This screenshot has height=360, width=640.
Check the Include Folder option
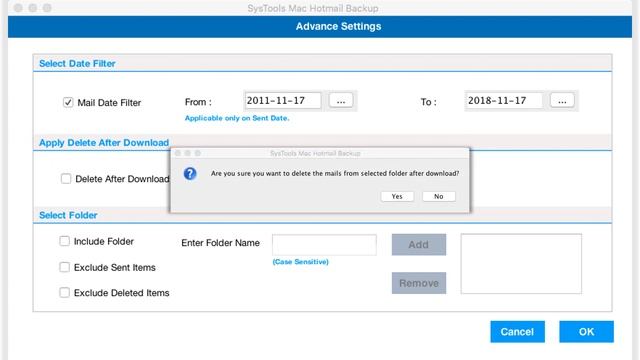[64, 241]
